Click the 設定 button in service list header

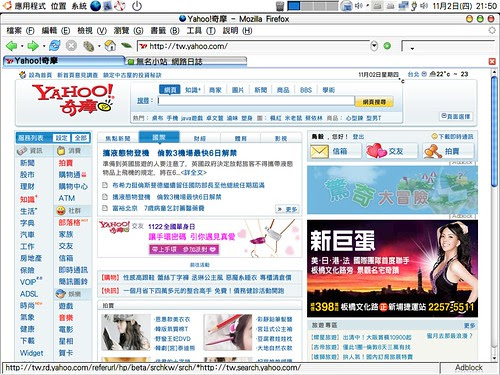61,138
